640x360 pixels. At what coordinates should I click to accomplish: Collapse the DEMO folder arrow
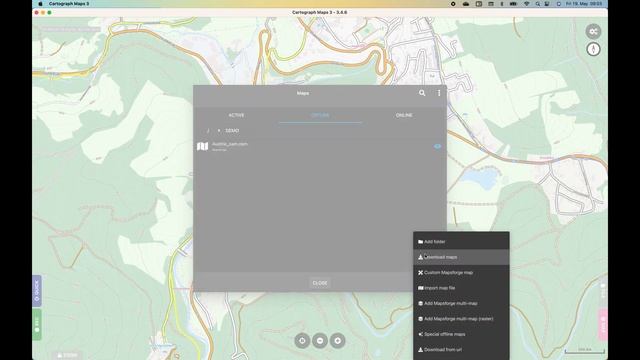pos(219,131)
